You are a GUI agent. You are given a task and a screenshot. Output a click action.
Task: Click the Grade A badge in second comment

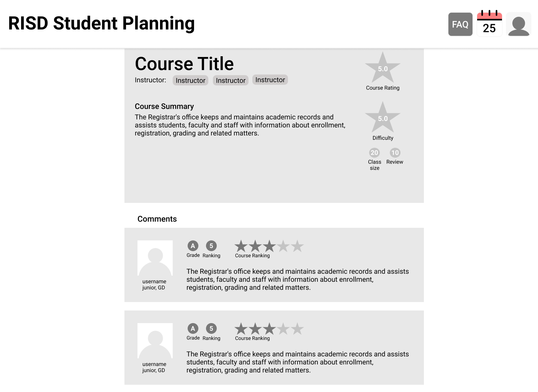tap(193, 328)
